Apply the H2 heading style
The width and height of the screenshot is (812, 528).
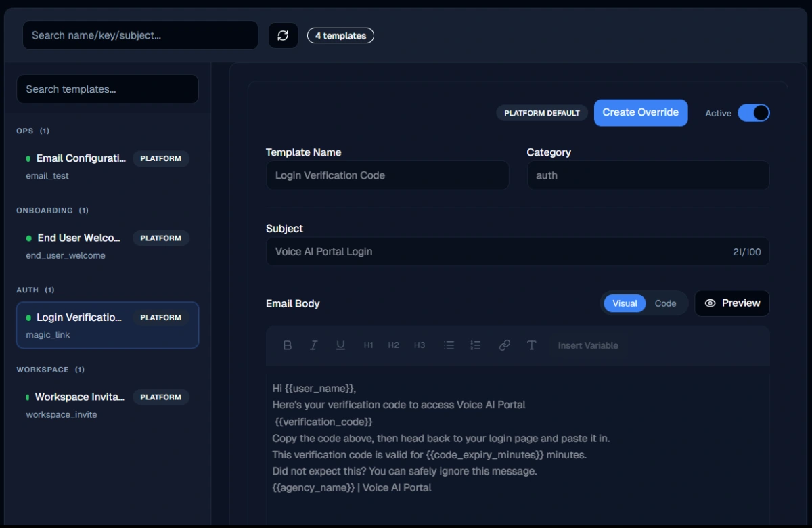393,345
